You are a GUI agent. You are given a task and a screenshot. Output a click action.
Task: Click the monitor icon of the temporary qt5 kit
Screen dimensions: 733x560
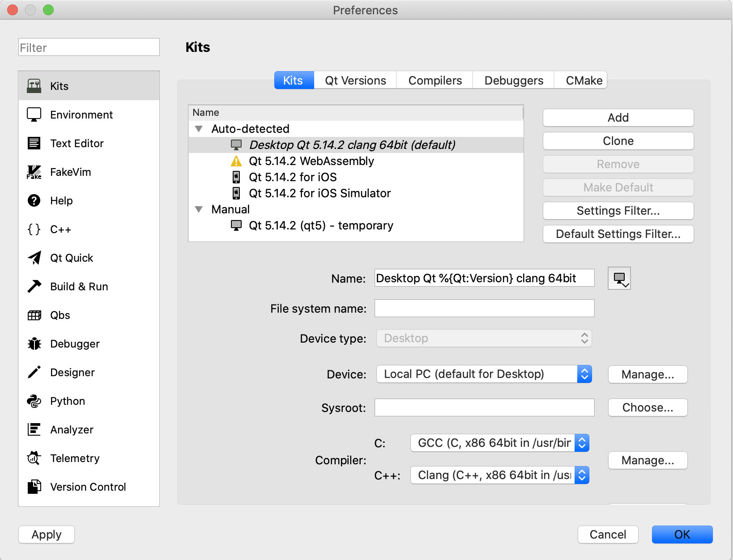tap(236, 225)
